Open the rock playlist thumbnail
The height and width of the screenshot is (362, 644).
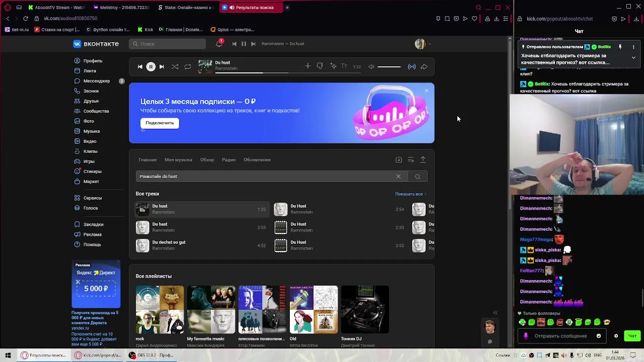159,310
